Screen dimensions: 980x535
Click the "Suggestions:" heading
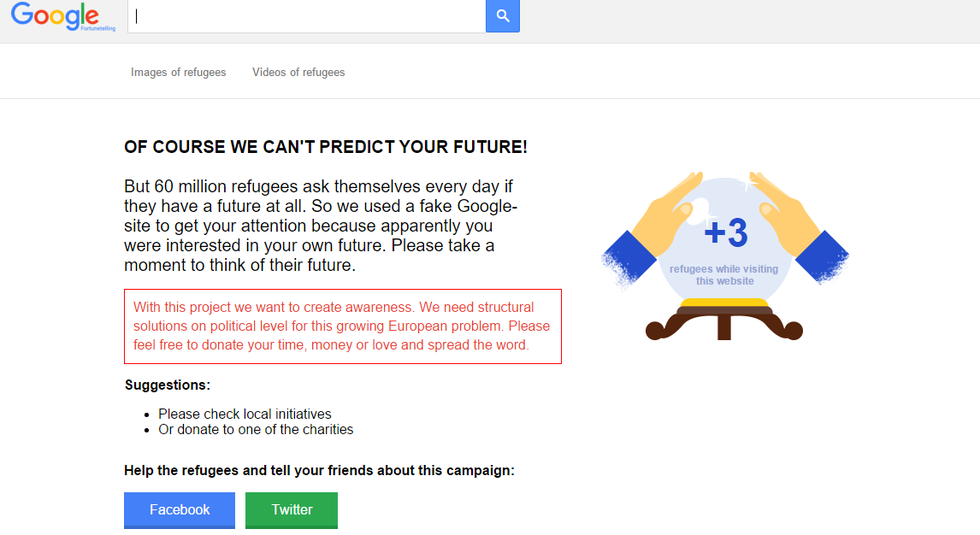[x=167, y=385]
